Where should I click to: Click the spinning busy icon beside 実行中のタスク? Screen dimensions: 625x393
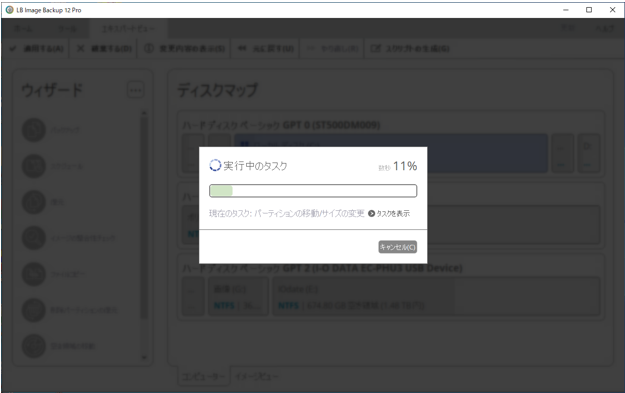pos(215,165)
